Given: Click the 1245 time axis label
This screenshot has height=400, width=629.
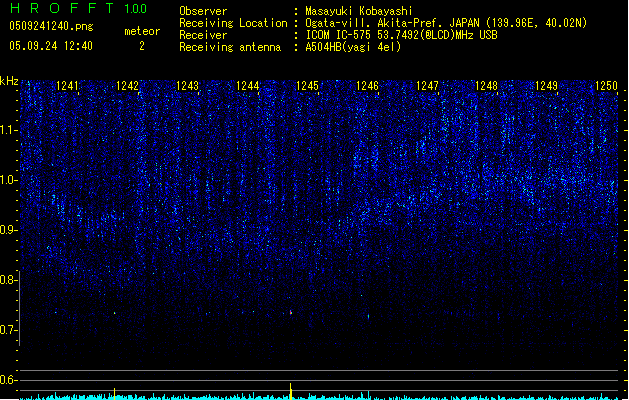Looking at the screenshot, I should coord(307,86).
